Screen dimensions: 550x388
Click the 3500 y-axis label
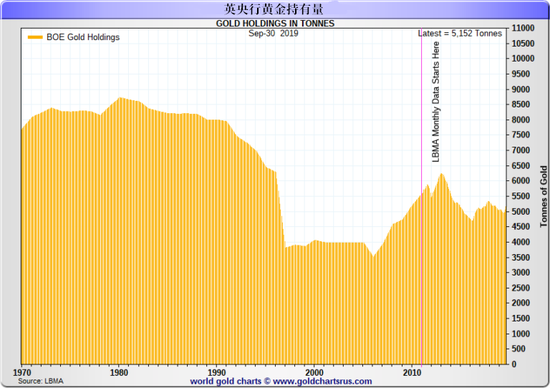(x=521, y=257)
